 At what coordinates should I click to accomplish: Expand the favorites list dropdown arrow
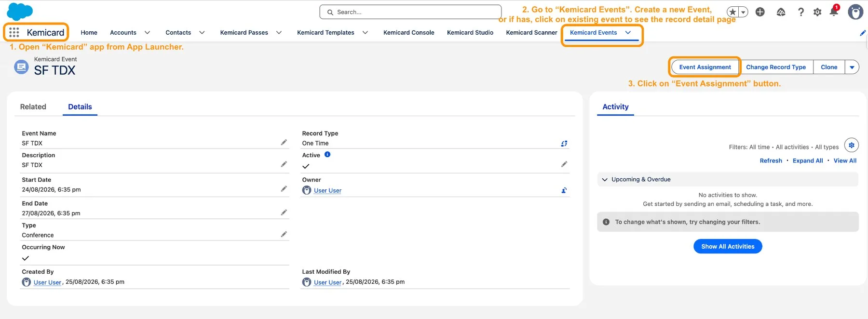tap(743, 12)
